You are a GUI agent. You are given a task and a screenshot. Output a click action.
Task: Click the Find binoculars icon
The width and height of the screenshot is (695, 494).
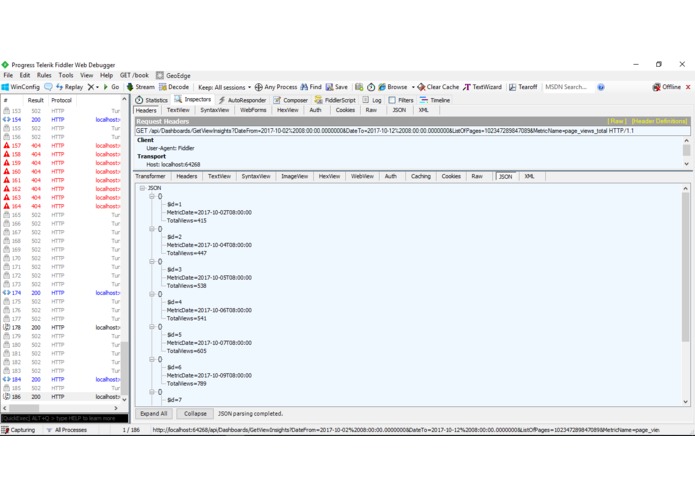coord(304,87)
